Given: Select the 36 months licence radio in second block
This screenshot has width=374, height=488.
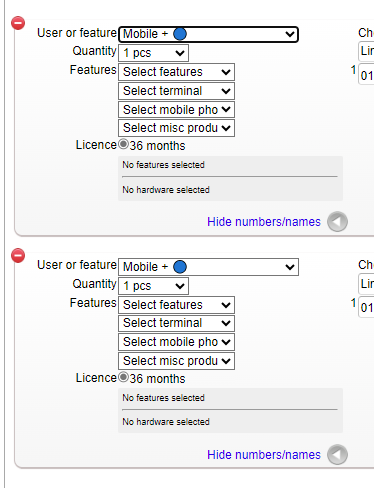Looking at the screenshot, I should (x=123, y=377).
